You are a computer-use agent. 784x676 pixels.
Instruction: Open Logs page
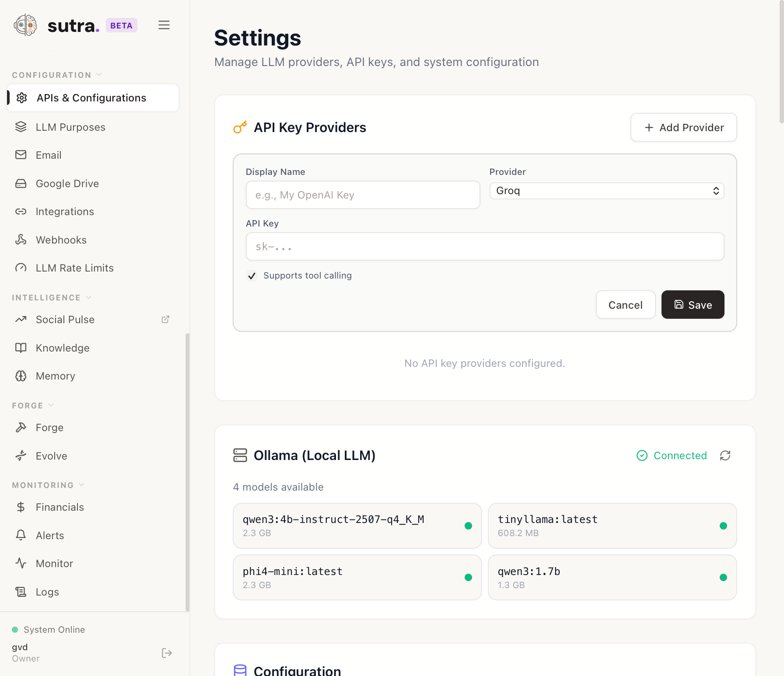(x=93, y=592)
